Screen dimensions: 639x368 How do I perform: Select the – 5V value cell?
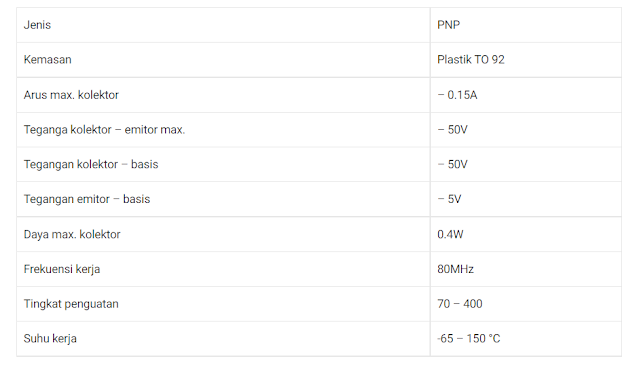(526, 199)
